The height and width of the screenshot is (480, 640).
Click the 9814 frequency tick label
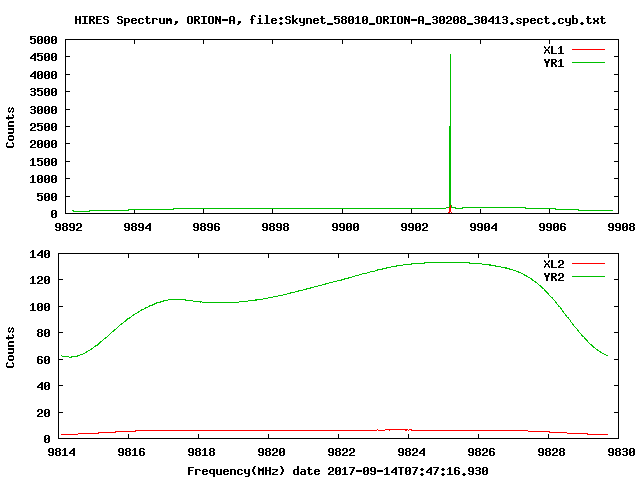pyautogui.click(x=62, y=452)
